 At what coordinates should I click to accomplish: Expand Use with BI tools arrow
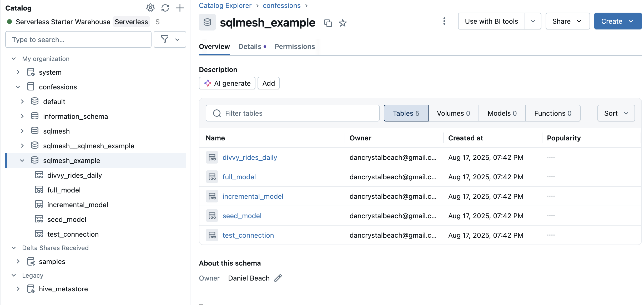point(533,21)
